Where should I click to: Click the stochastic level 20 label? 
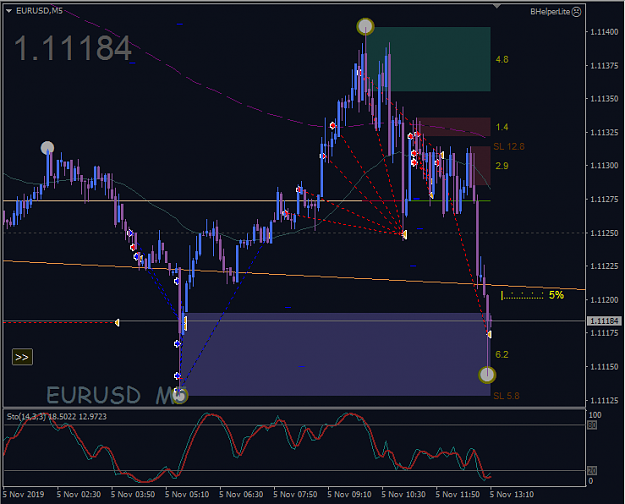coord(592,471)
